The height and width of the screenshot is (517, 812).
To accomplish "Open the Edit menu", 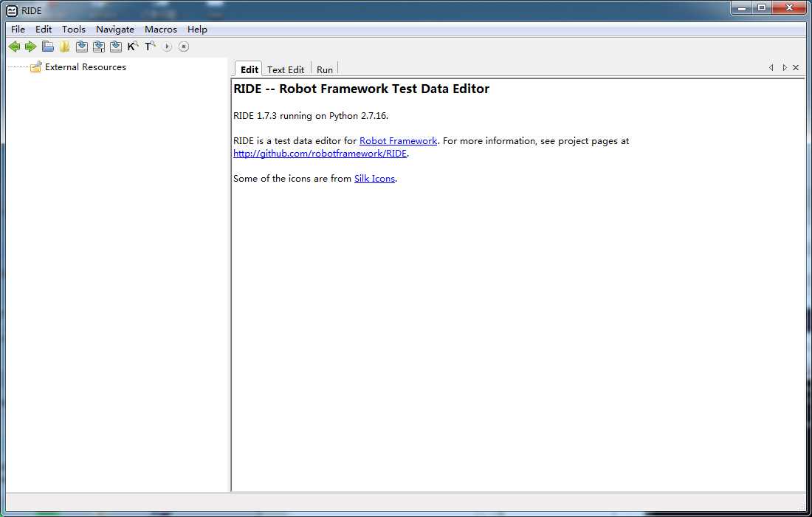I will pyautogui.click(x=44, y=30).
